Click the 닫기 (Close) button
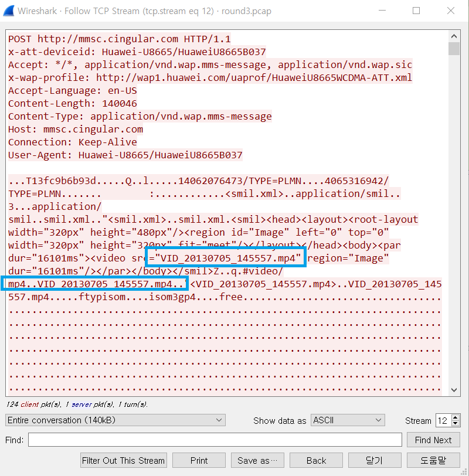Screen dimensions: 469x476 click(375, 461)
